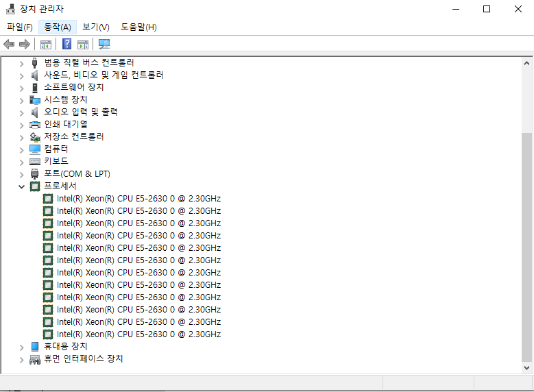Click the 인쇄 대기열 printer icon

coord(35,125)
